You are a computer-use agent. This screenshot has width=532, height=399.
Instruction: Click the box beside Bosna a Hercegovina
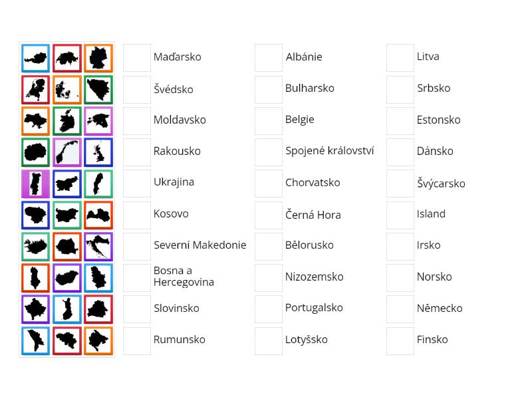[x=136, y=277]
